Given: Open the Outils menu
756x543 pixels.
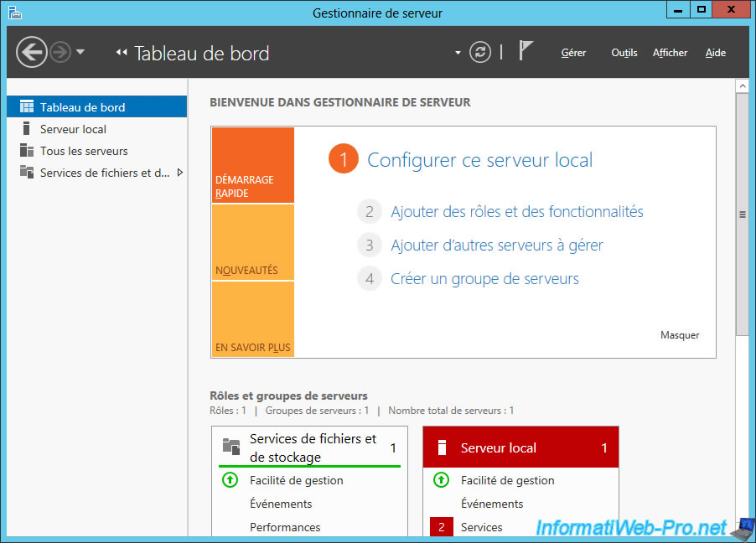Looking at the screenshot, I should [624, 53].
